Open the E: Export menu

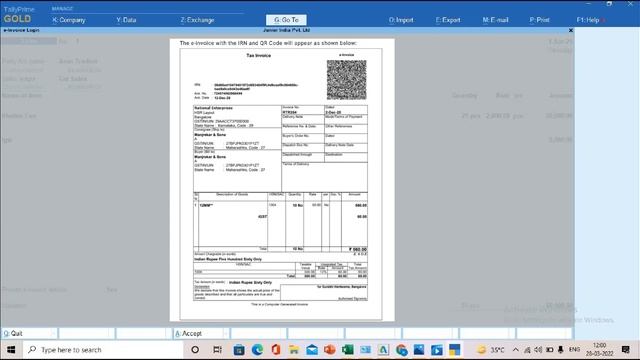[x=448, y=20]
